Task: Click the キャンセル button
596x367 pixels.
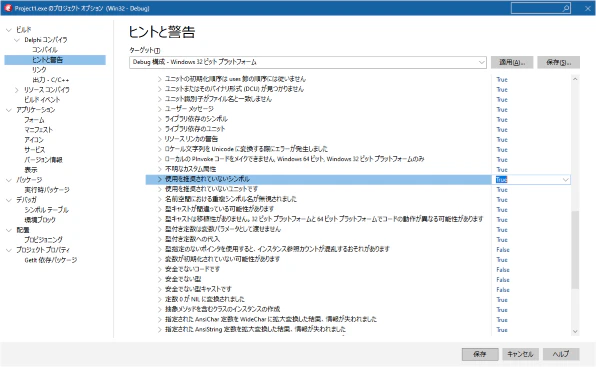Action: pyautogui.click(x=520, y=354)
